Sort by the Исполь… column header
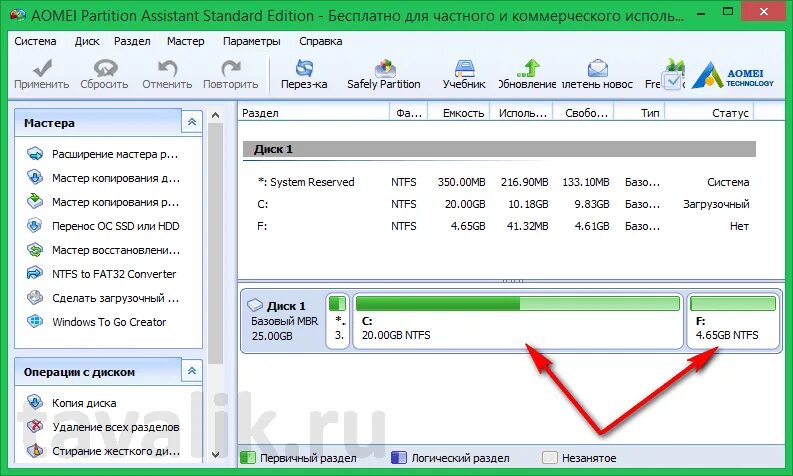Viewport: 793px width, 476px height. 522,113
